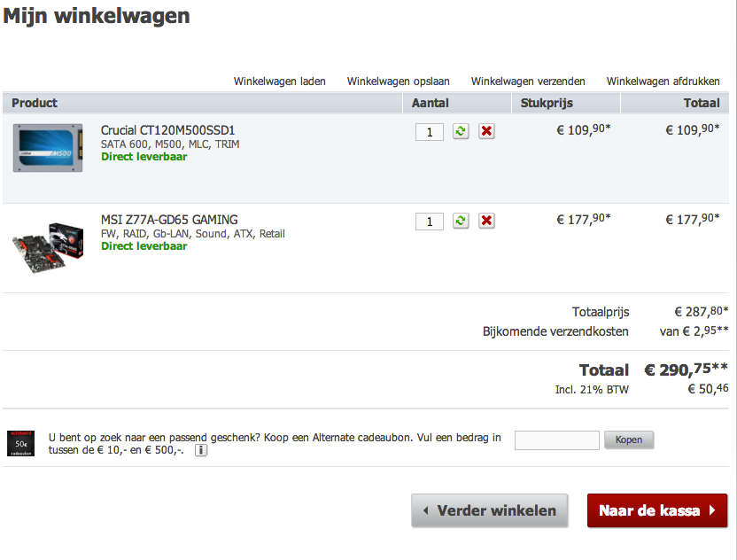737x560 pixels.
Task: Click 'FW, RAID, Gb-LAN, Sound, ATX, Retail' text
Action: (x=193, y=234)
